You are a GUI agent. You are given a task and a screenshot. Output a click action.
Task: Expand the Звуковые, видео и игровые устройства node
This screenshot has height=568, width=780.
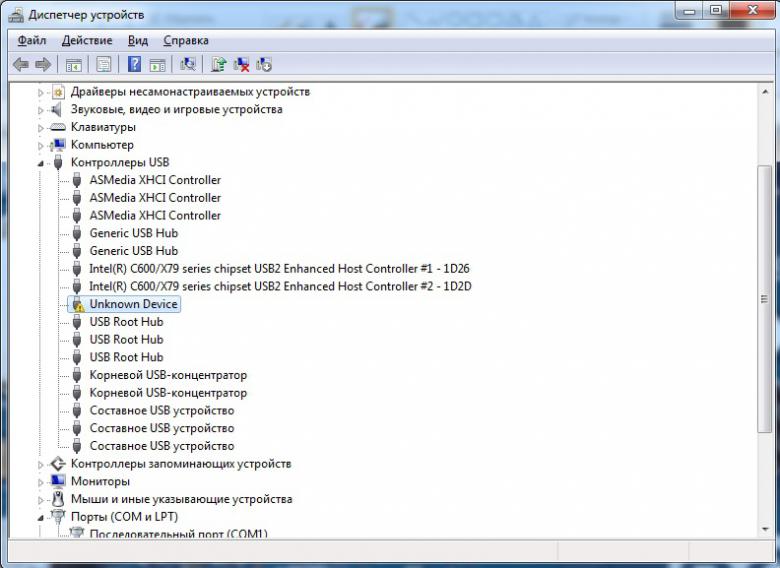[41, 110]
